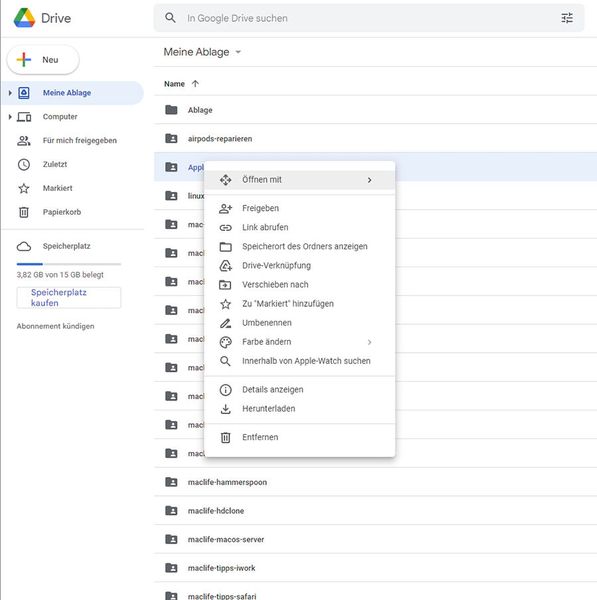Image resolution: width=597 pixels, height=600 pixels.
Task: Click the Ablage folder icon
Action: point(171,110)
